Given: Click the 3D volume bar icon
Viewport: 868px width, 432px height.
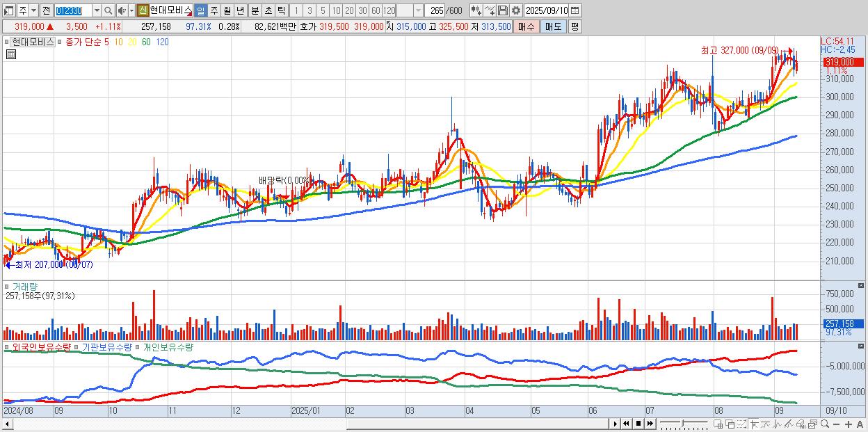Looking at the screenshot, I should click(801, 424).
